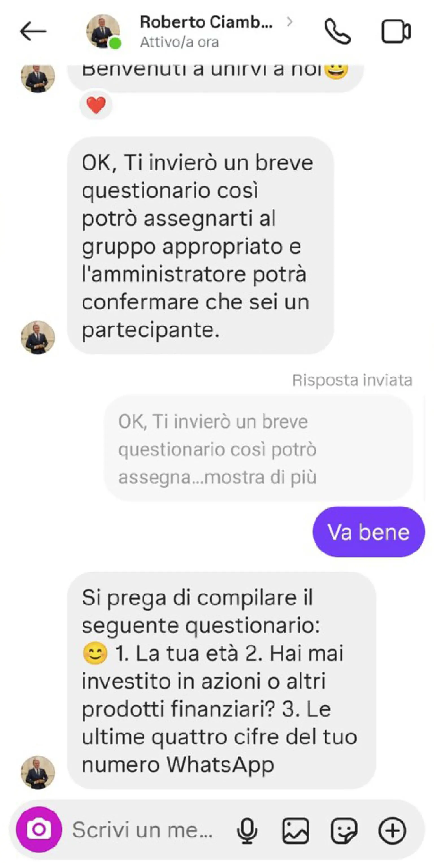Tap the 'Attivo/a ora' status text
434x868 pixels.
click(179, 42)
